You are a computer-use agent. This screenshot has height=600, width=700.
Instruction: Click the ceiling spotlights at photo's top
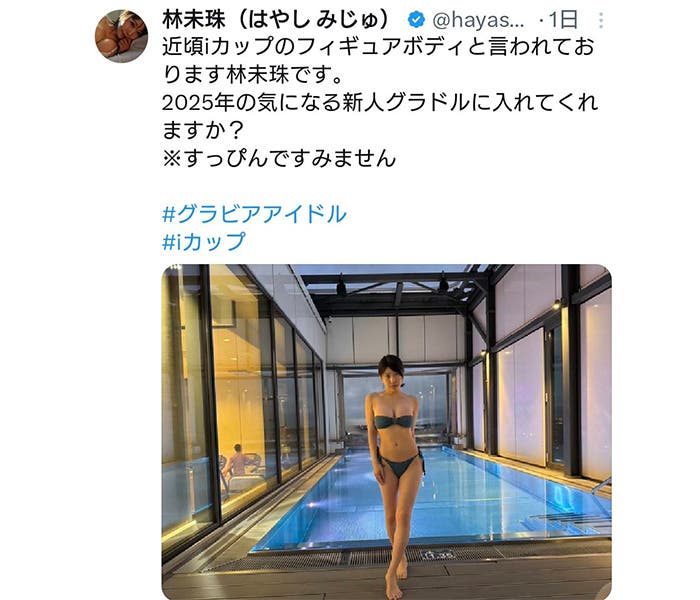pyautogui.click(x=393, y=285)
